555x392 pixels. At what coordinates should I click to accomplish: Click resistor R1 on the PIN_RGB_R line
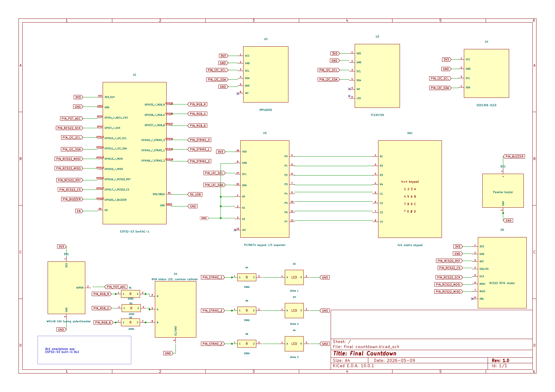[x=131, y=294]
